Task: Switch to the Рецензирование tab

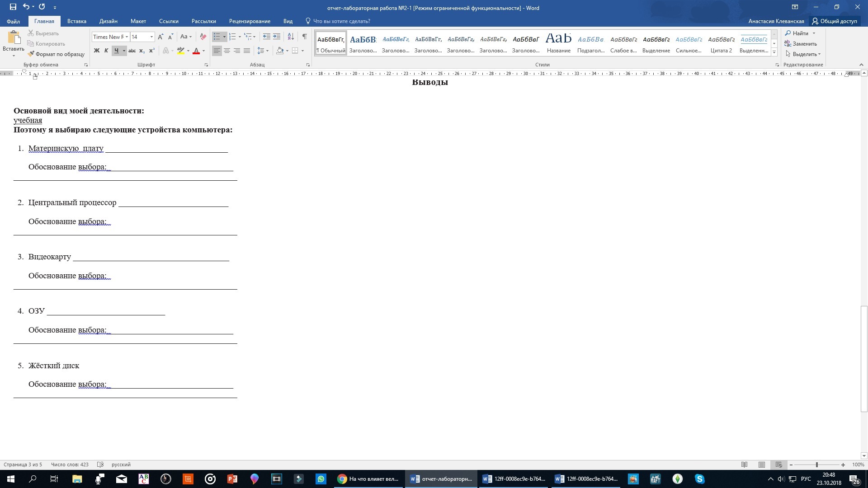Action: click(x=250, y=21)
